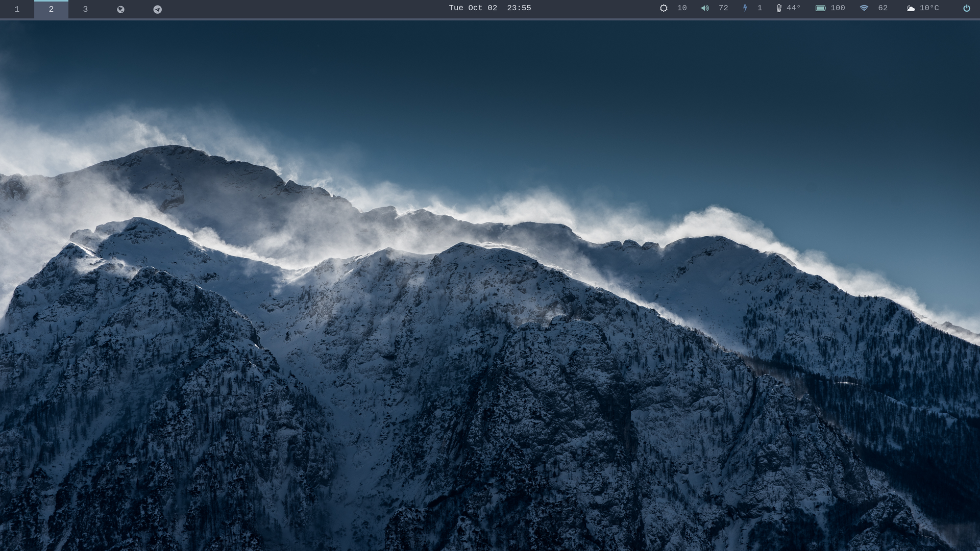Click the battery percentage 100
This screenshot has width=980, height=551.
click(838, 8)
